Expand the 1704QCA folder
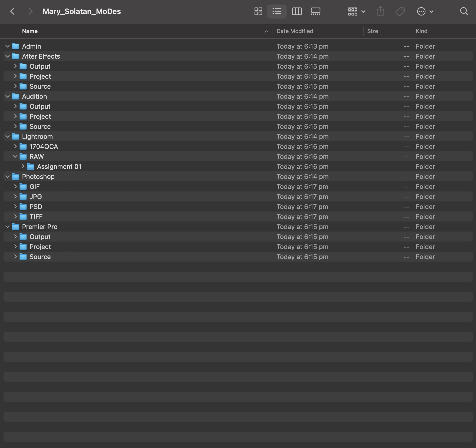Image resolution: width=476 pixels, height=448 pixels. tap(15, 146)
